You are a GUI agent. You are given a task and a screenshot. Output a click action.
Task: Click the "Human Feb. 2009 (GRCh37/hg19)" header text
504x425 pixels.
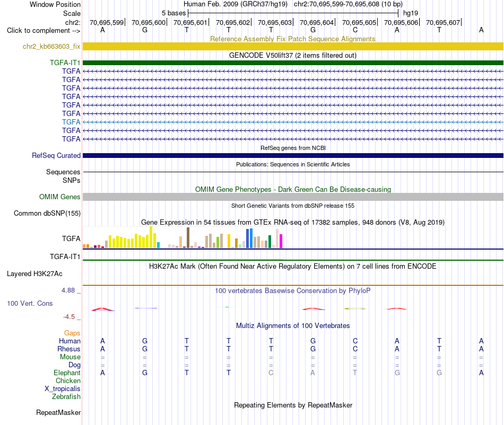pyautogui.click(x=235, y=4)
